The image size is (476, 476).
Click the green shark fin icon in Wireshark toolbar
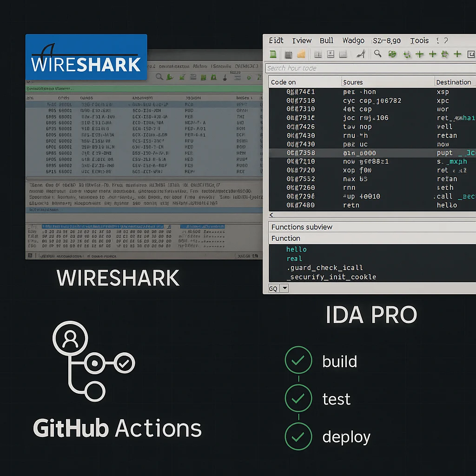point(170,77)
